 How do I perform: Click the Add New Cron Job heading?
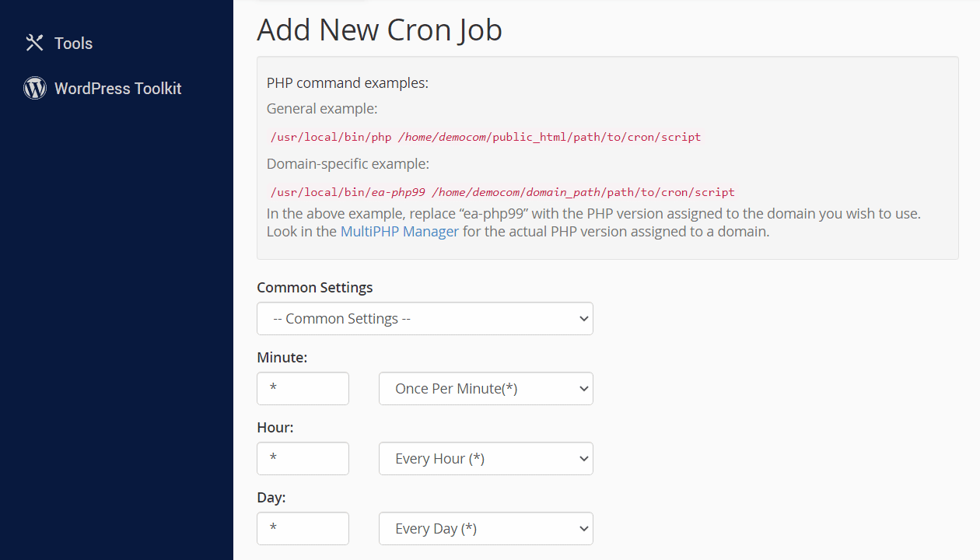tap(380, 30)
